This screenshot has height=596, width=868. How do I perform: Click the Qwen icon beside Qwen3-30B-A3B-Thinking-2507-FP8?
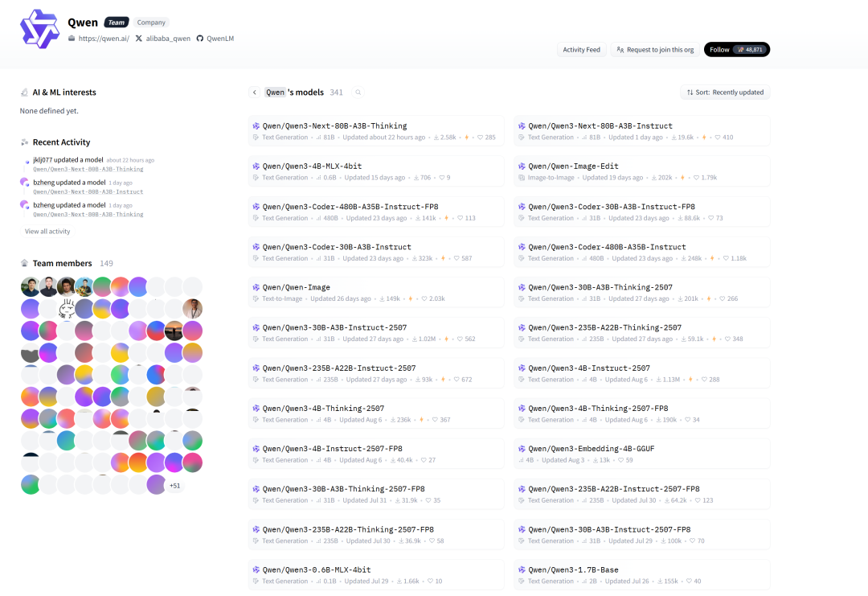pos(256,489)
